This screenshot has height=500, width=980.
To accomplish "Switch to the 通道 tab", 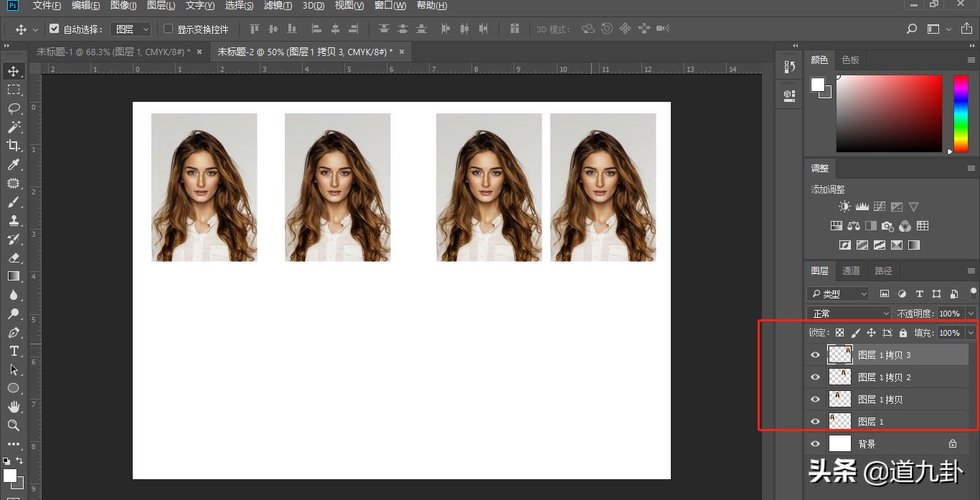I will pos(851,270).
